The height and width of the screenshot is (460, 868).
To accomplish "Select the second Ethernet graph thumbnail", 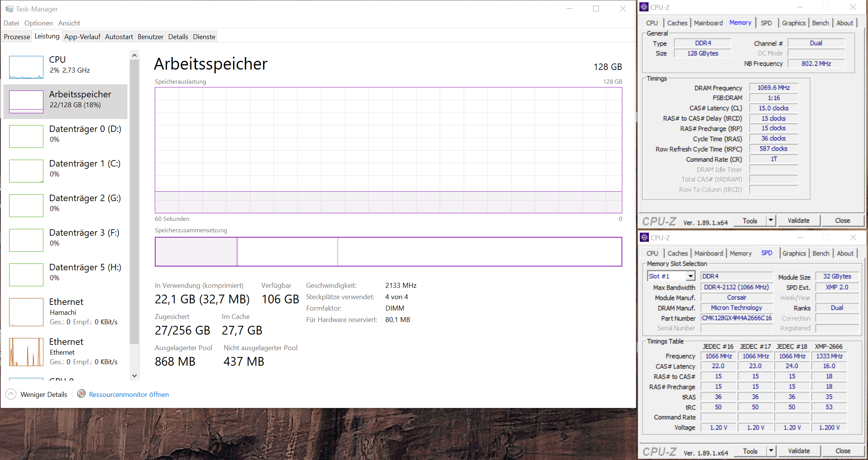I will [26, 352].
